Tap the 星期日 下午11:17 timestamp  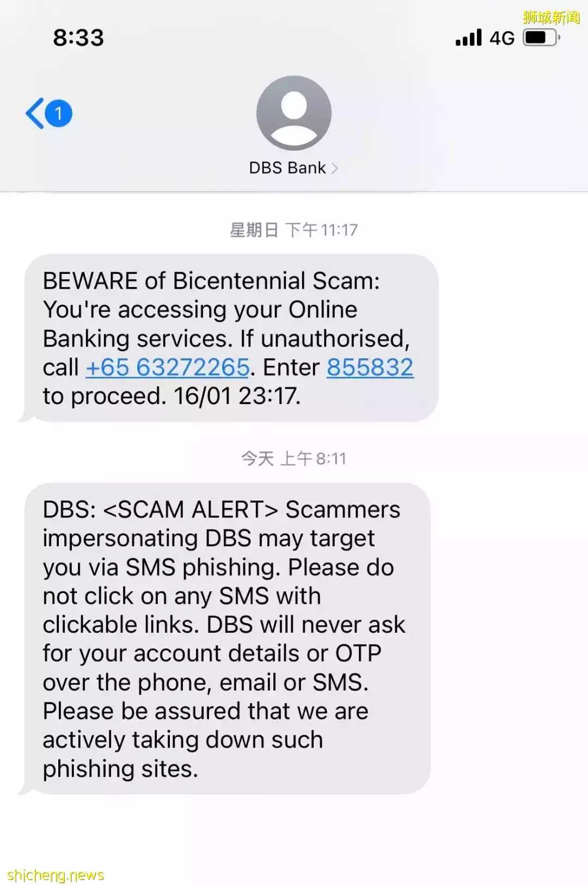pyautogui.click(x=294, y=230)
